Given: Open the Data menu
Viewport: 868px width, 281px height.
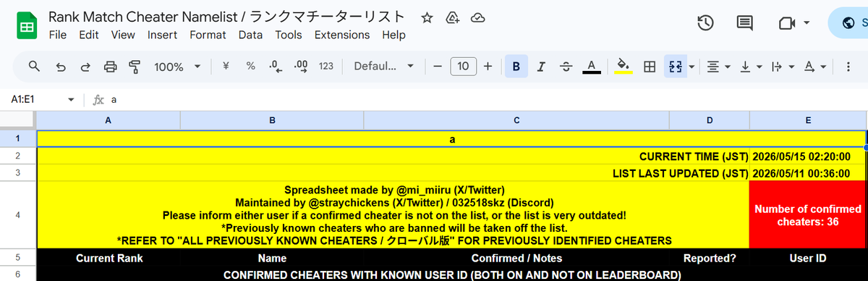Looking at the screenshot, I should (x=250, y=35).
